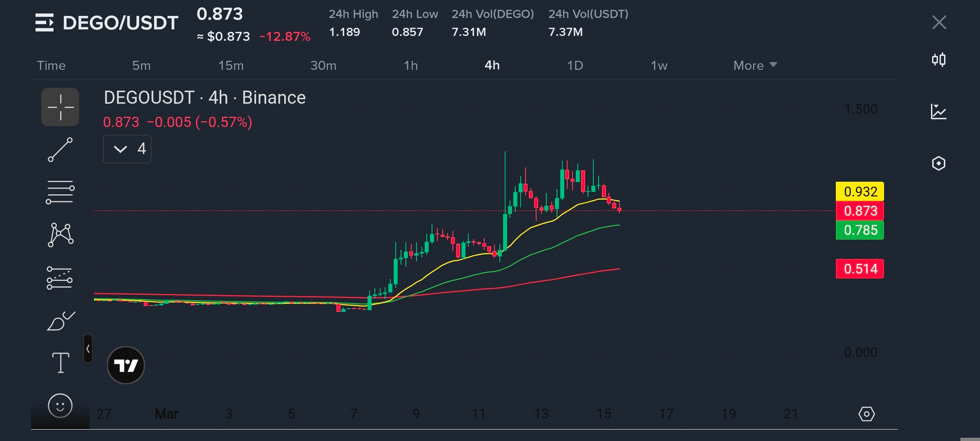The image size is (980, 441).
Task: Select the XABCD pattern tool
Action: [60, 235]
